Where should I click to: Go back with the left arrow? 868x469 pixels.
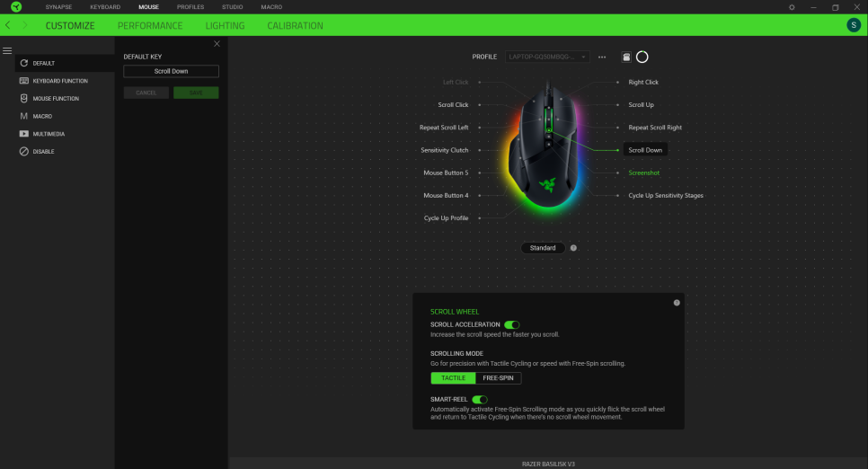point(8,25)
